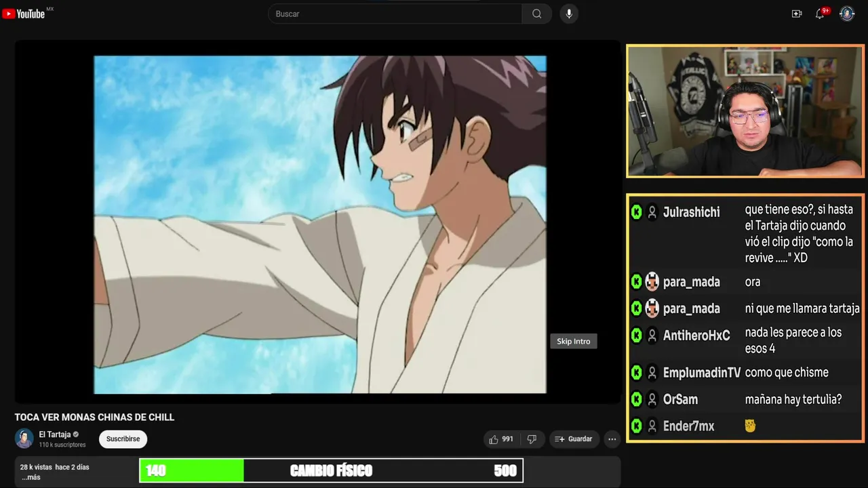Screen dimensions: 868x488
Task: Click the streamer webcam overlay
Action: [x=745, y=111]
